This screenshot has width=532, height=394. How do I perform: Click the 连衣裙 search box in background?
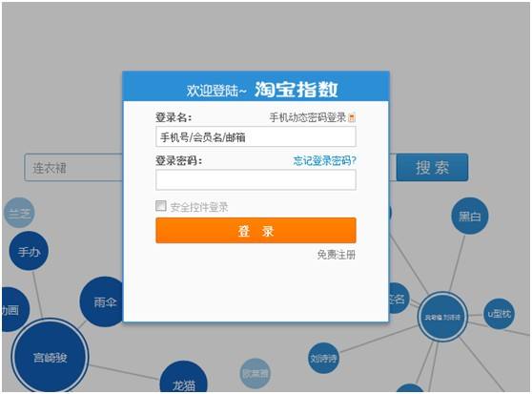pos(73,167)
